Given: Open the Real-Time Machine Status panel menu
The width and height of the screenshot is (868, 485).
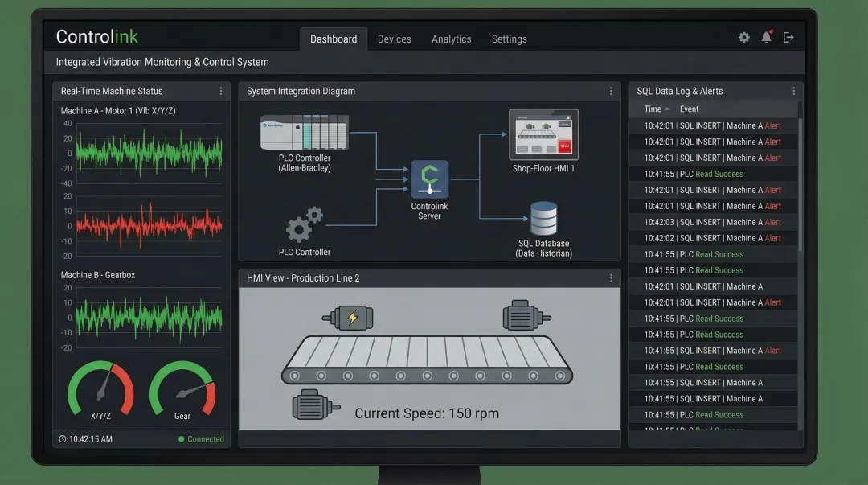Looking at the screenshot, I should [x=221, y=91].
